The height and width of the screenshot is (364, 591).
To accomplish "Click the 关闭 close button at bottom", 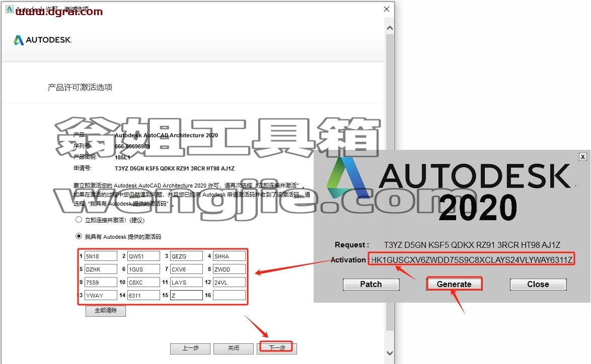I will pyautogui.click(x=233, y=348).
